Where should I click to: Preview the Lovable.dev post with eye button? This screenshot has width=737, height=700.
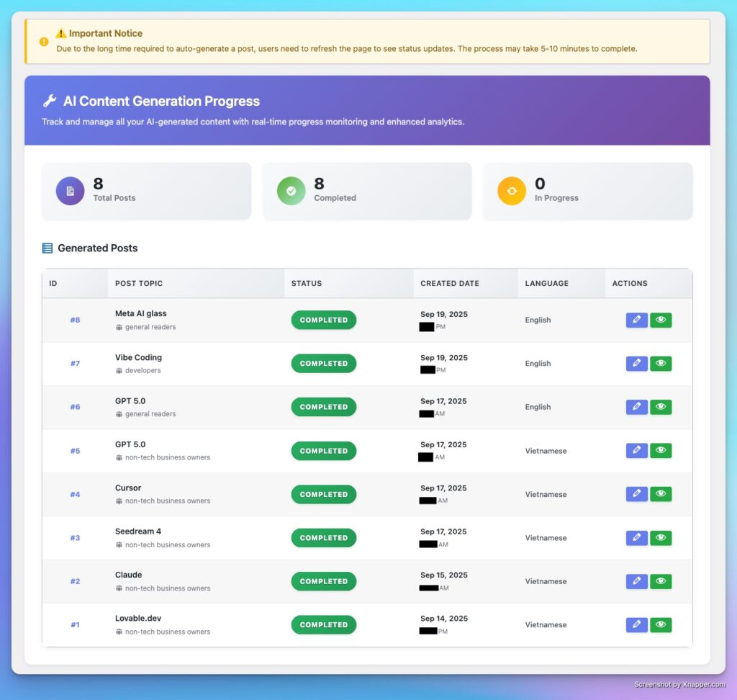661,625
